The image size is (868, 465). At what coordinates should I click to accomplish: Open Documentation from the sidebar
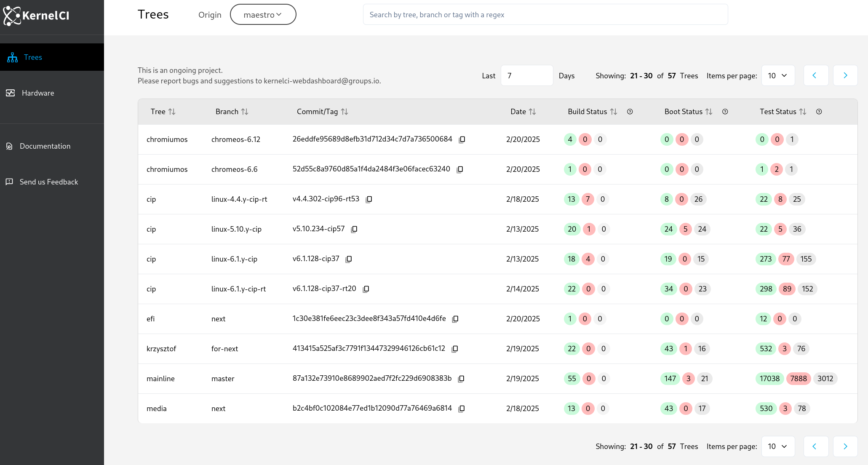click(45, 146)
